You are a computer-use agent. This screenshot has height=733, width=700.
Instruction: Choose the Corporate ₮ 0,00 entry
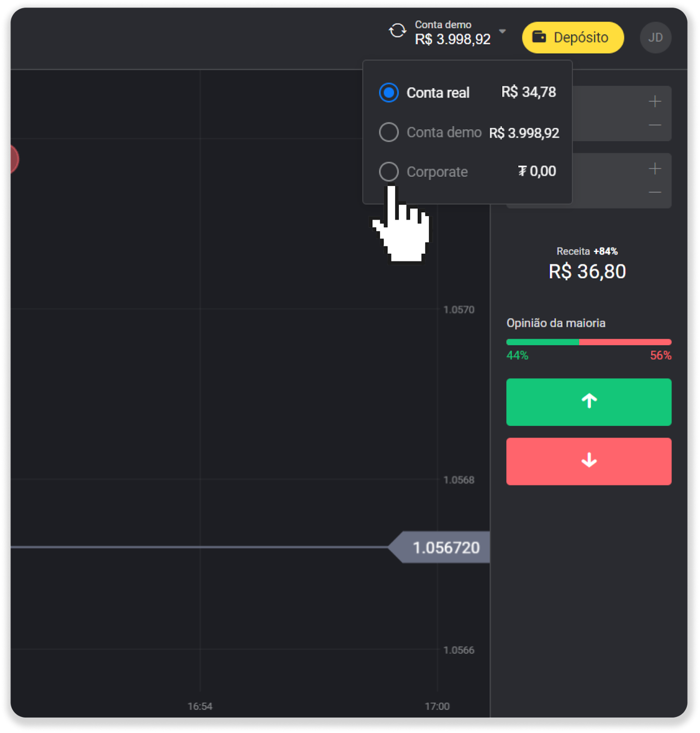[467, 172]
